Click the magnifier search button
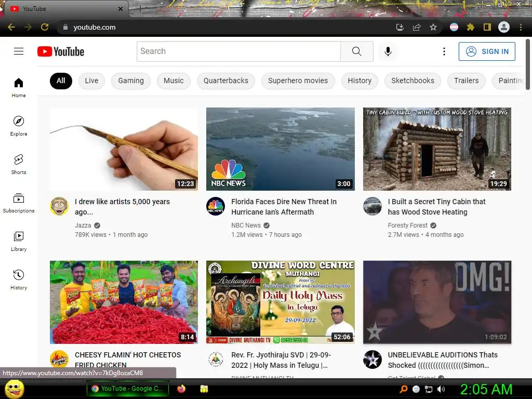The height and width of the screenshot is (399, 532). coord(356,51)
